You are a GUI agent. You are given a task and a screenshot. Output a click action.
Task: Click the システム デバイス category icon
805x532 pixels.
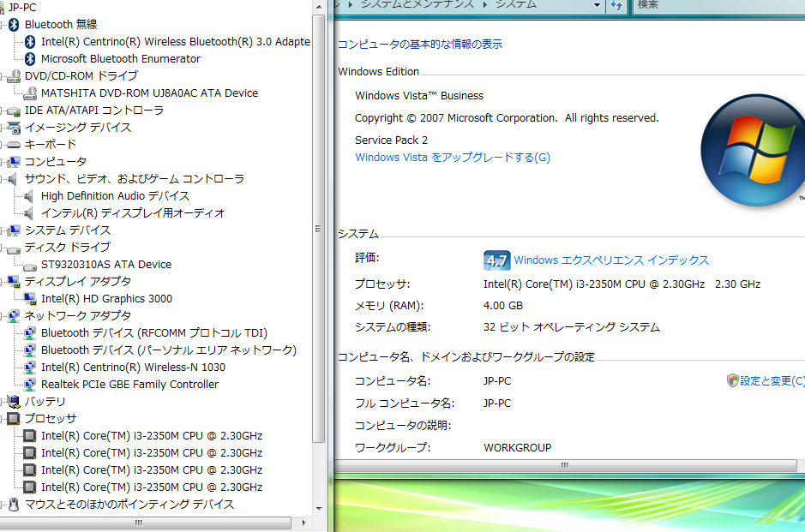tap(14, 230)
